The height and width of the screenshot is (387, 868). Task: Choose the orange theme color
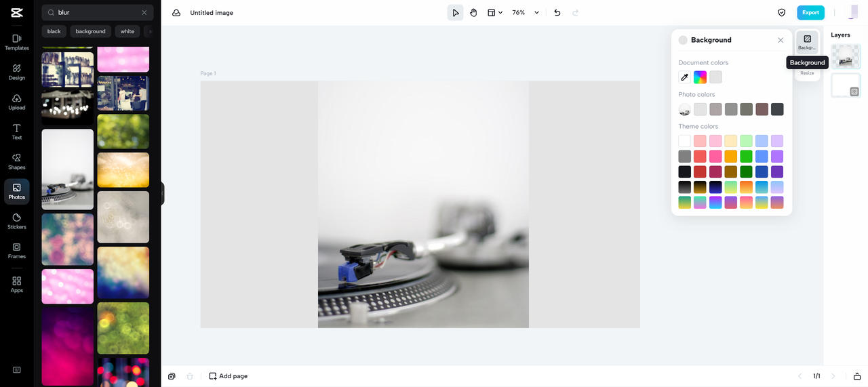[731, 157]
